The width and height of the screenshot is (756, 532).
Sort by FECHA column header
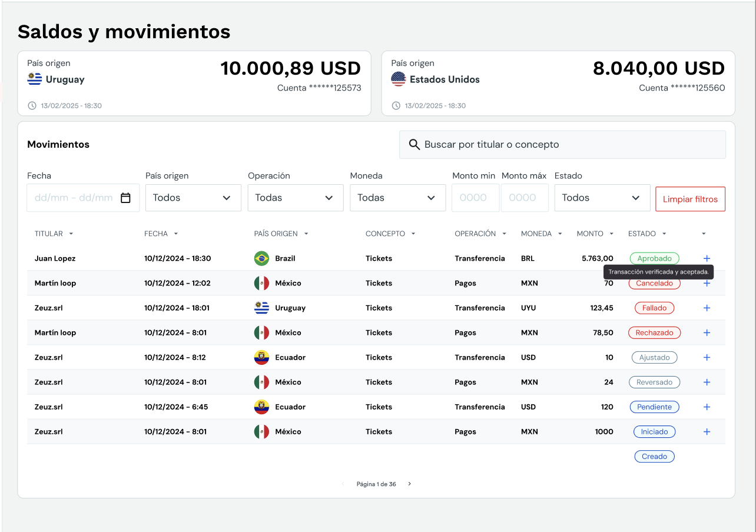(x=161, y=234)
